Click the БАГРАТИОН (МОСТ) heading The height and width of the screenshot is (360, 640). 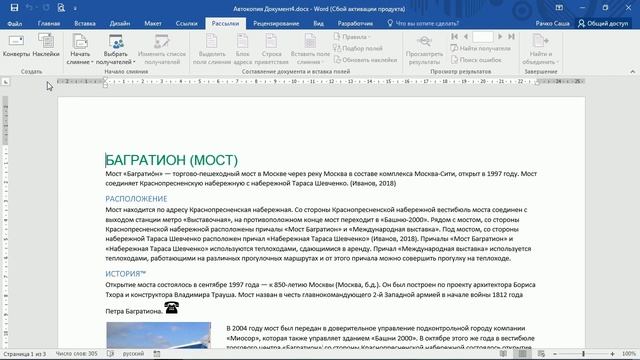point(171,160)
